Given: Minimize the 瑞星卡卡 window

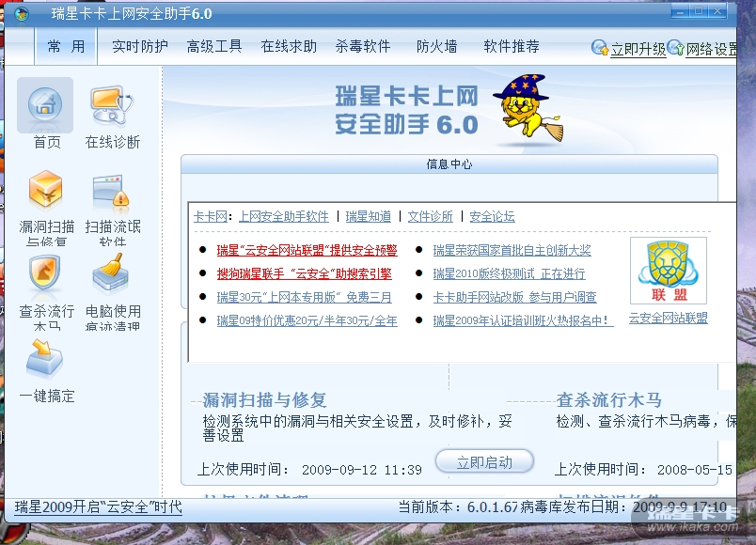Looking at the screenshot, I should [x=680, y=11].
